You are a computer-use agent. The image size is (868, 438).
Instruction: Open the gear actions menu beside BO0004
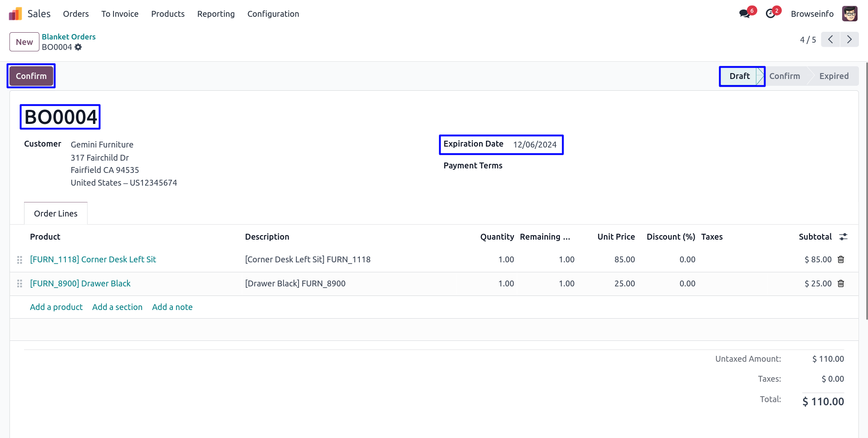pyautogui.click(x=78, y=47)
